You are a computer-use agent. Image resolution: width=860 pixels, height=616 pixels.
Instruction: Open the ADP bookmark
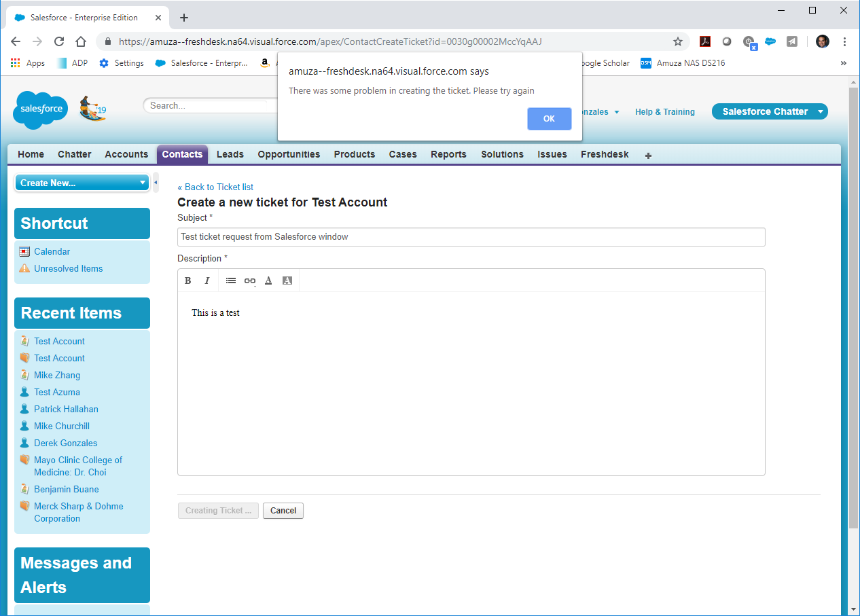[72, 63]
